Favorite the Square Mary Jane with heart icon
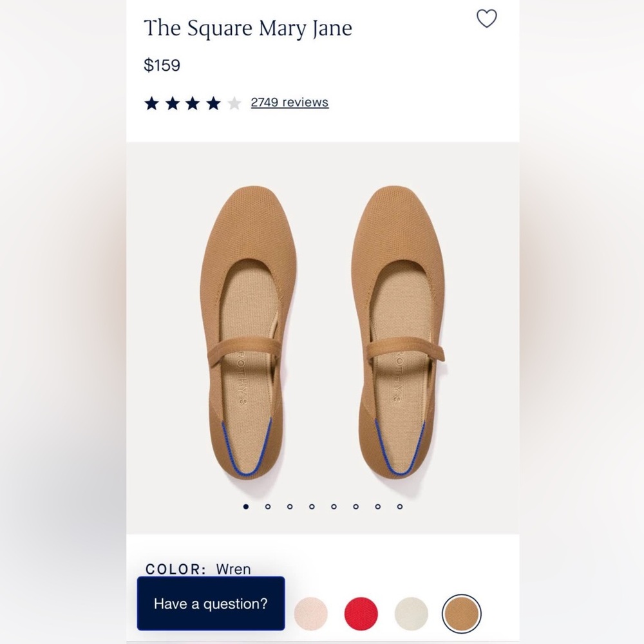This screenshot has height=644, width=644. (x=487, y=19)
